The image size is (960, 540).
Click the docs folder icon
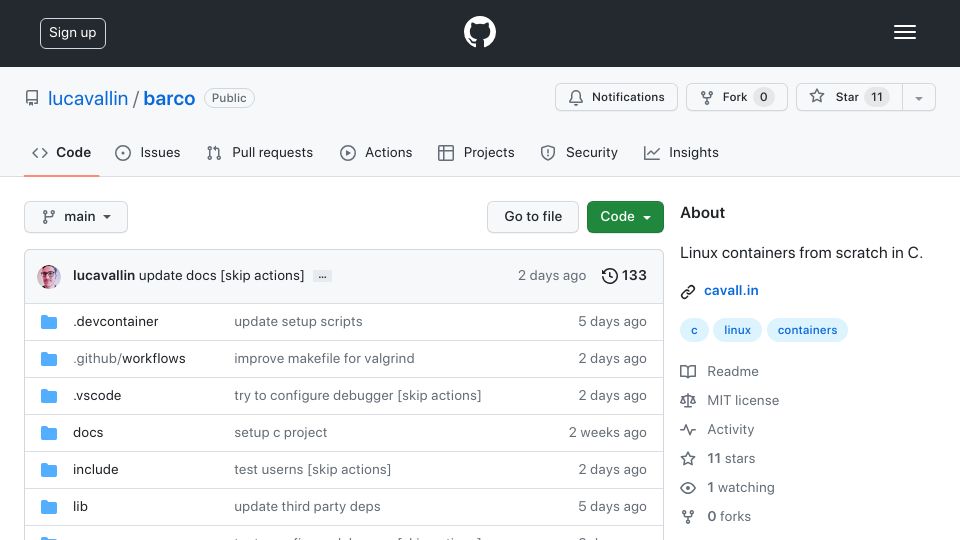point(49,433)
